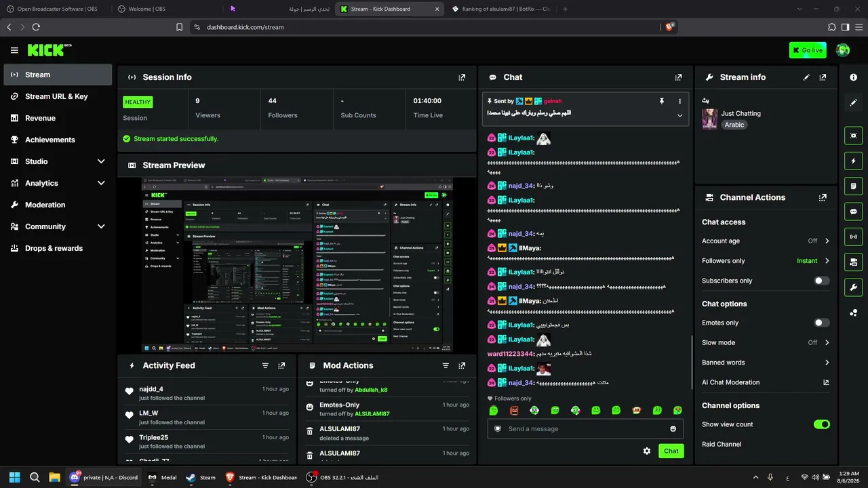Toggle Chat bubble icon in right rail
This screenshot has width=868, height=488.
(x=853, y=211)
